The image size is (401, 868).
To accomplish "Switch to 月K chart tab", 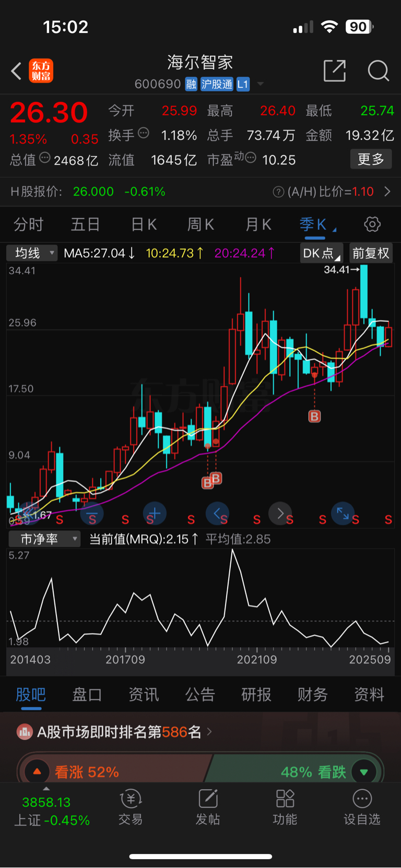I will tap(258, 224).
